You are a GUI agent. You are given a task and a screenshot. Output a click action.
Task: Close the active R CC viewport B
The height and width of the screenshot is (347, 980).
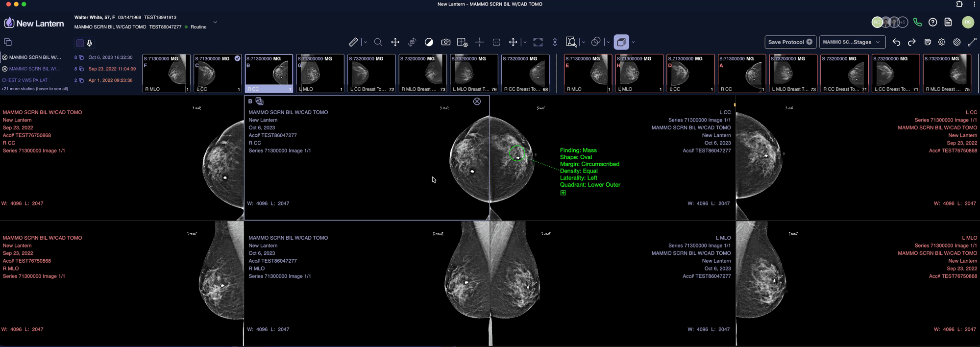click(477, 101)
